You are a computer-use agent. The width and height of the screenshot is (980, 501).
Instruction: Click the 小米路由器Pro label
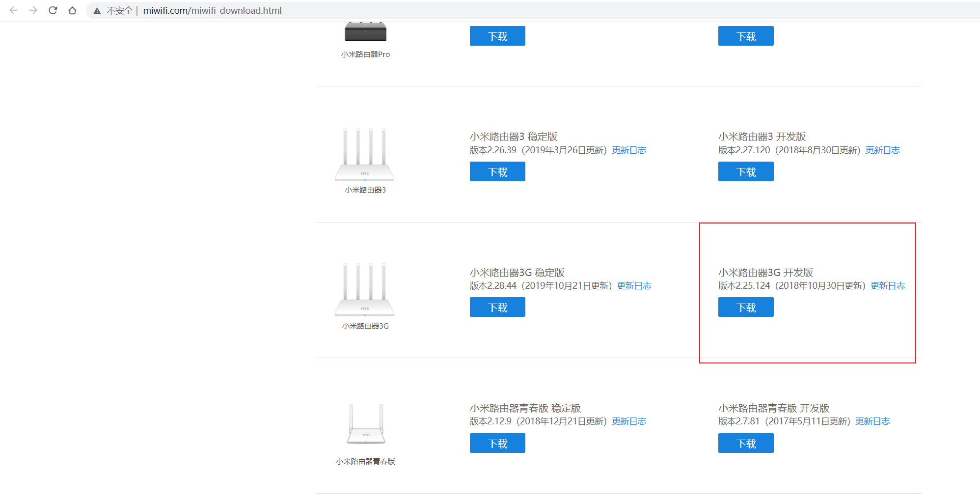365,55
